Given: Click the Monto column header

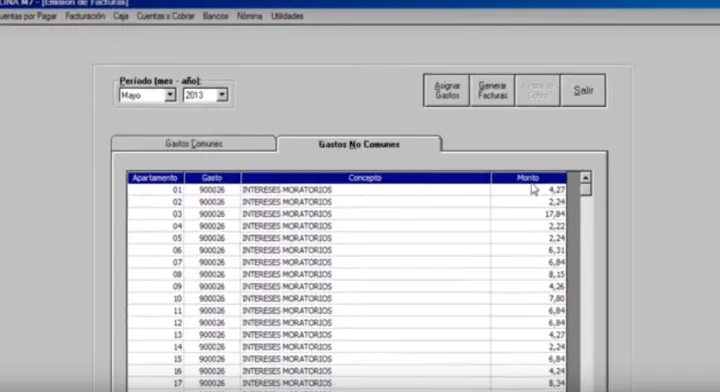Looking at the screenshot, I should (528, 178).
